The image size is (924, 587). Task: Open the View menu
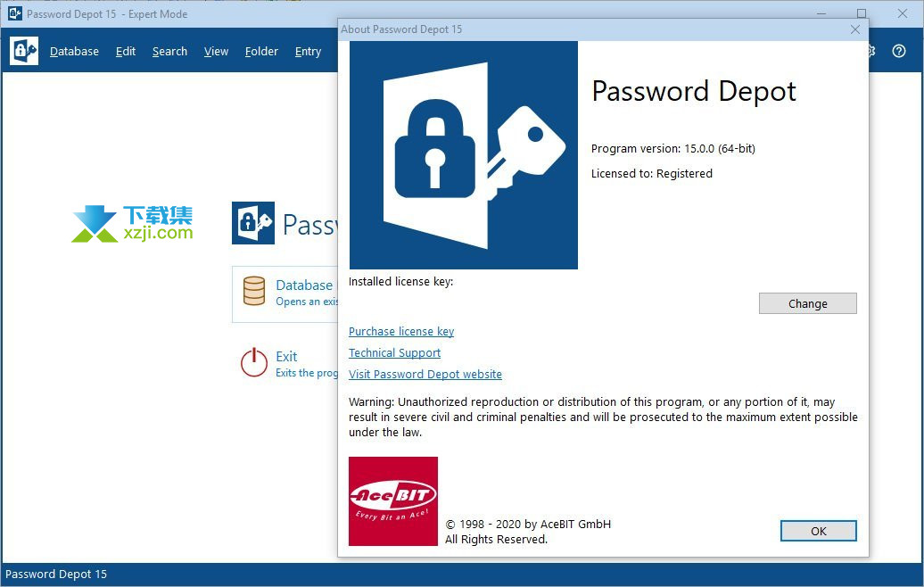(216, 51)
